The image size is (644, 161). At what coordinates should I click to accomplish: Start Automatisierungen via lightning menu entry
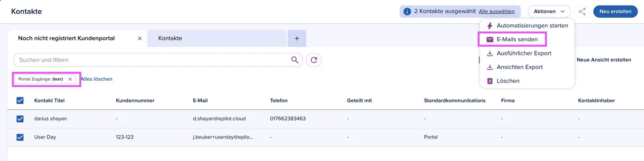[527, 26]
